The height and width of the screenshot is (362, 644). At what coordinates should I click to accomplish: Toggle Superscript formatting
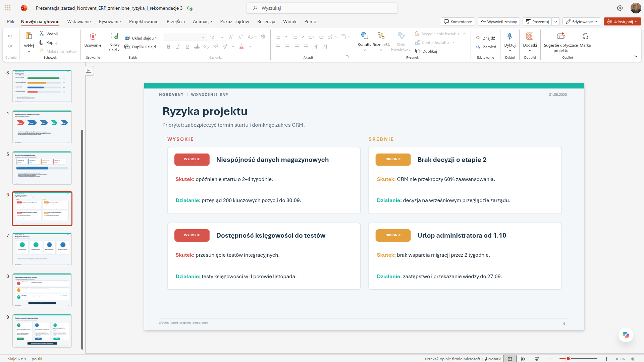click(x=216, y=47)
